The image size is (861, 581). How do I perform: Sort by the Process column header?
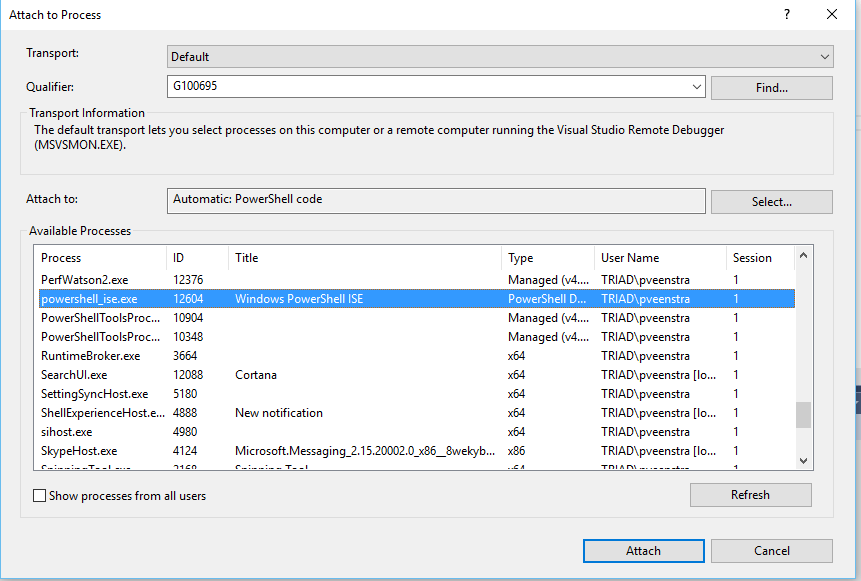[102, 258]
